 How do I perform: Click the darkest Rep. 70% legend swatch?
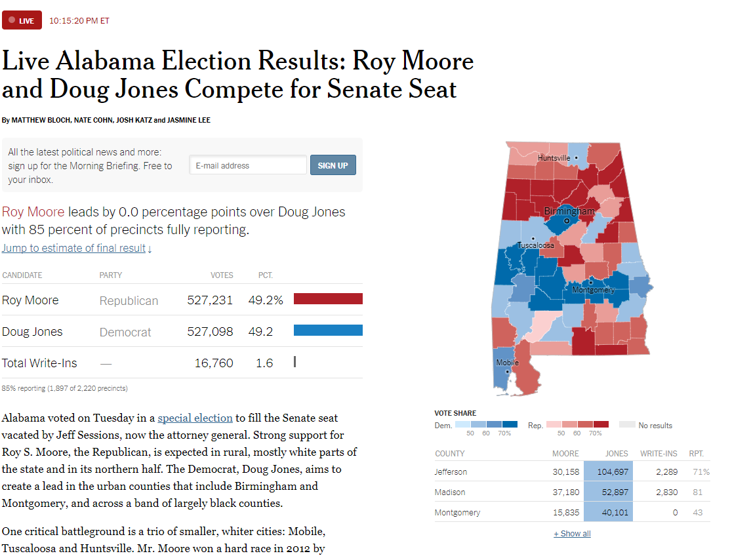(x=601, y=424)
